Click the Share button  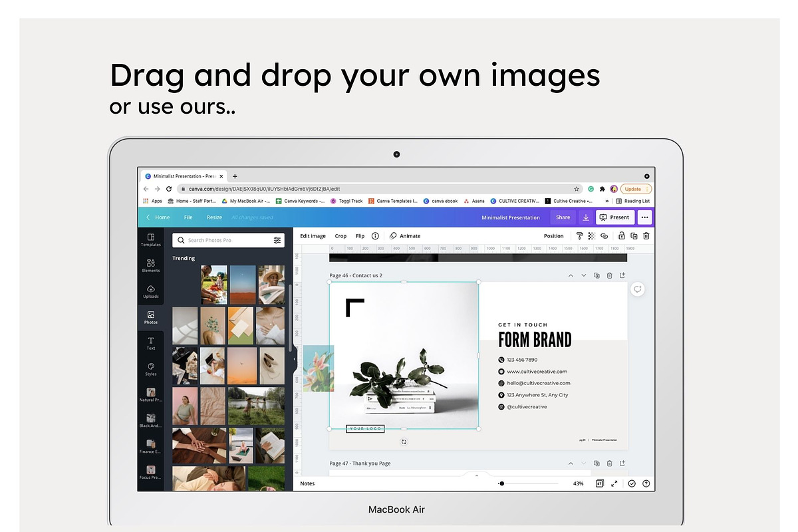coord(563,217)
